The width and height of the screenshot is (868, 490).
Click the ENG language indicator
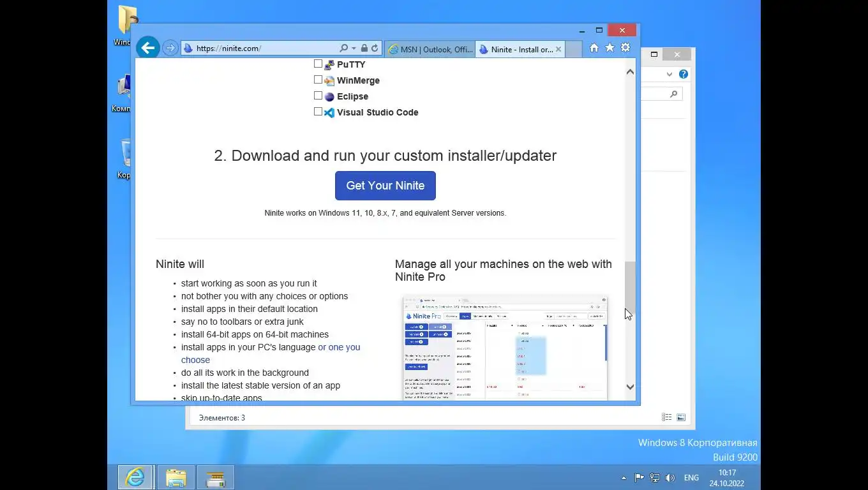pyautogui.click(x=691, y=478)
